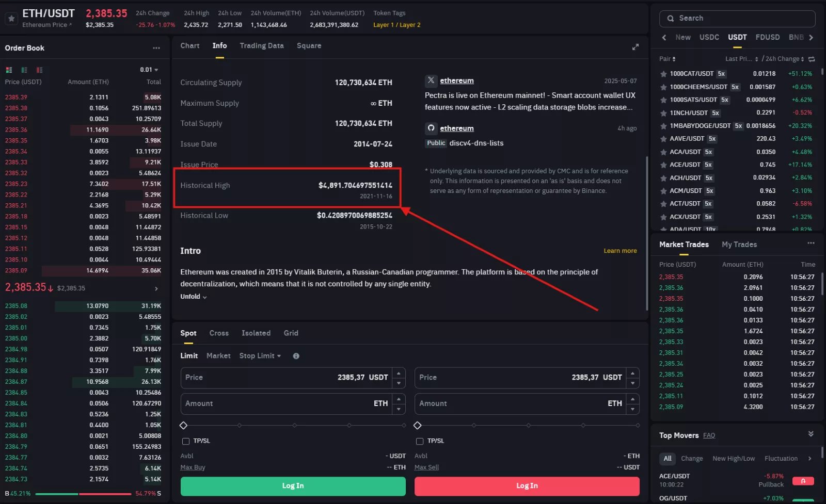The image size is (826, 504).
Task: Enable TP/SL checkbox on buy side
Action: (186, 441)
